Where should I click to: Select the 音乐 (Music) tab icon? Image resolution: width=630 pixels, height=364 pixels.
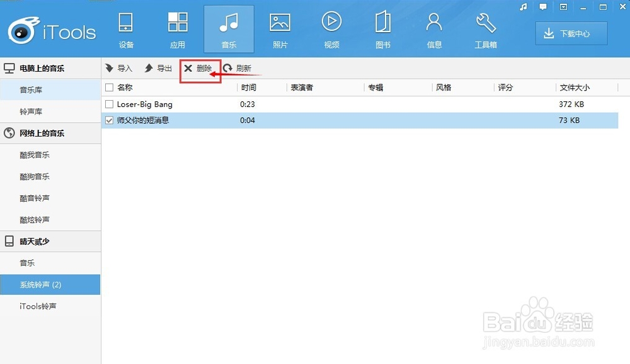pos(229,23)
